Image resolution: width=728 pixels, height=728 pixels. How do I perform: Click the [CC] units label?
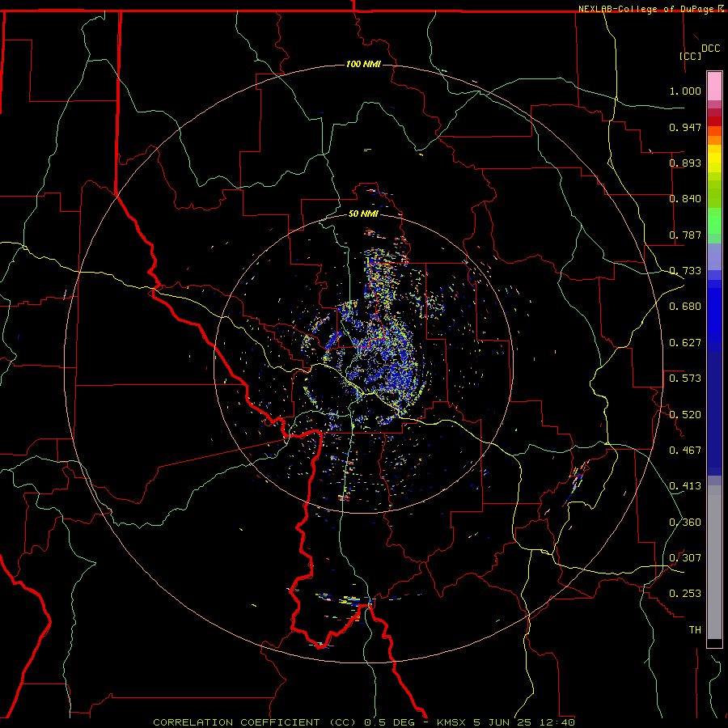(x=691, y=56)
